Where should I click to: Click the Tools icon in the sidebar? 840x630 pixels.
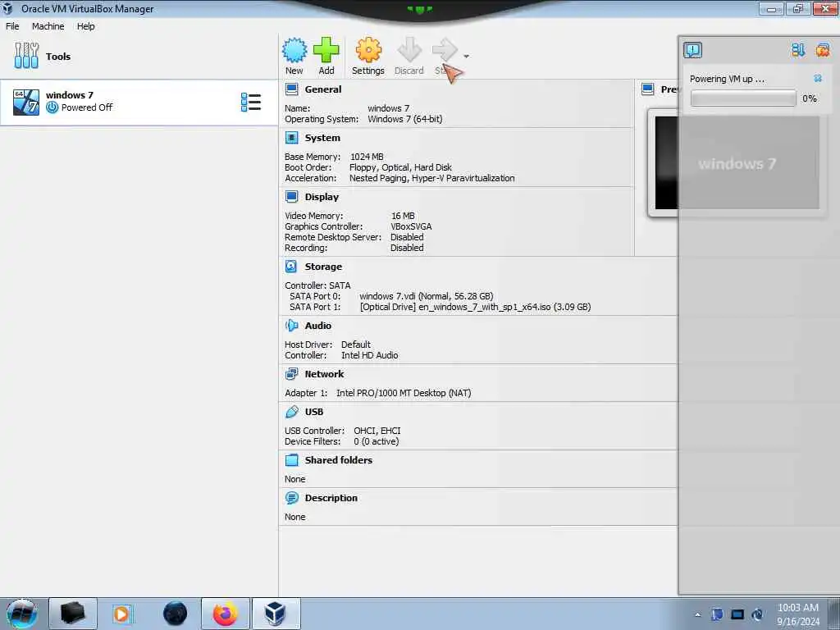click(x=26, y=56)
